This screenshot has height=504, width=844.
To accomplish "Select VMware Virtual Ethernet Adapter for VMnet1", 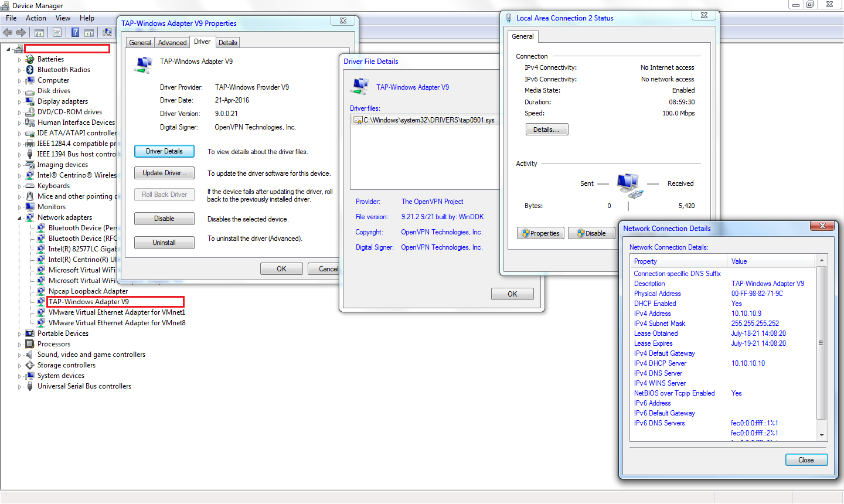I will pyautogui.click(x=117, y=312).
